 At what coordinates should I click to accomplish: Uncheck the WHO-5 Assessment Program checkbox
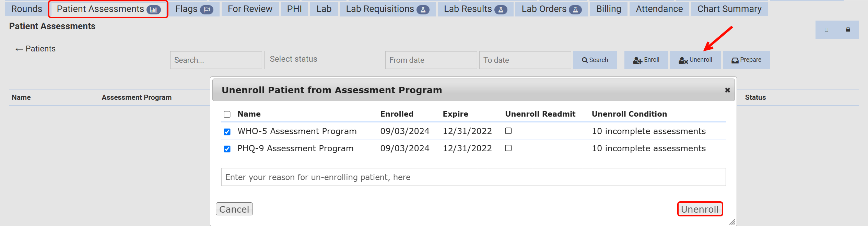(227, 132)
